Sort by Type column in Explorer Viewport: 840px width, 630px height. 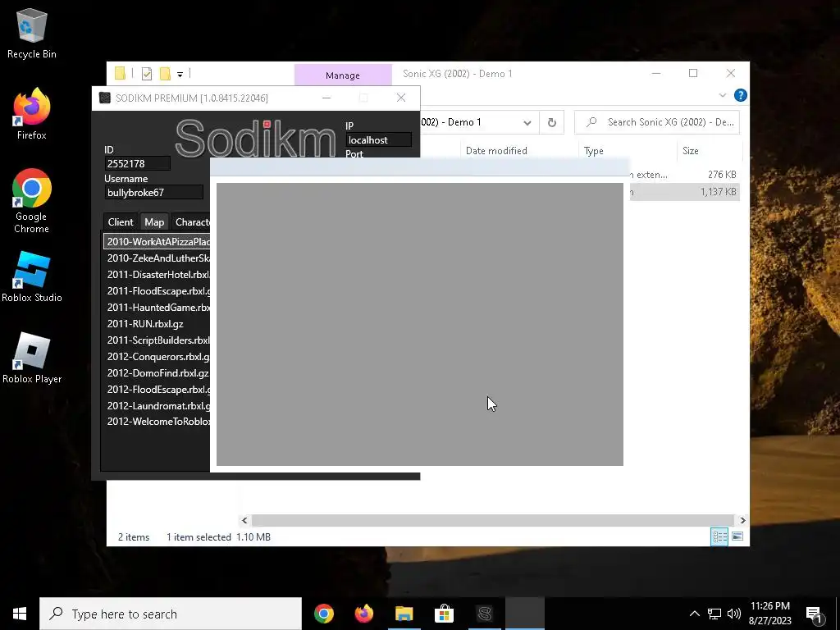[628, 151]
